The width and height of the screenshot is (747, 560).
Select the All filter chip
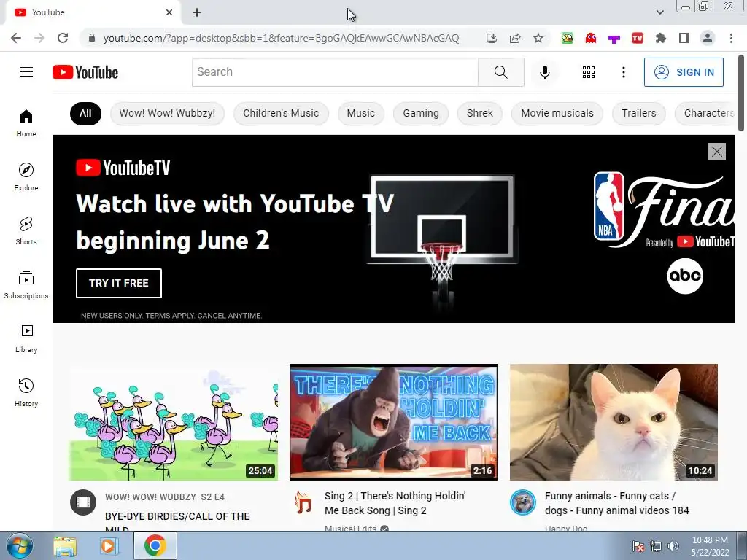(x=85, y=113)
